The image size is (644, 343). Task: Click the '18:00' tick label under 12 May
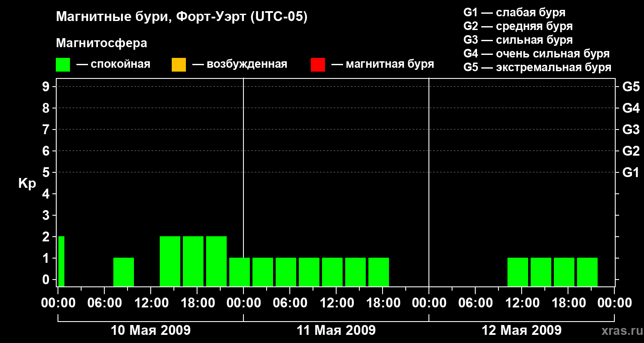tap(568, 303)
